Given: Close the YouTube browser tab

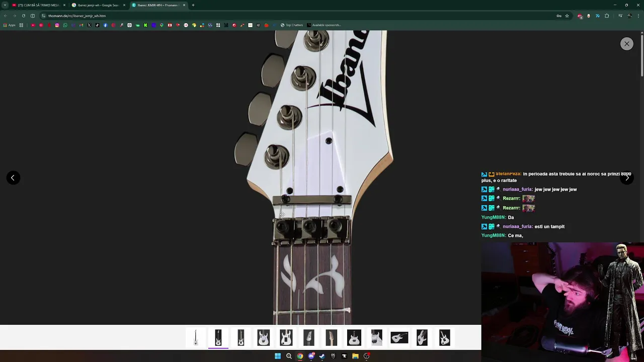Looking at the screenshot, I should pos(64,5).
